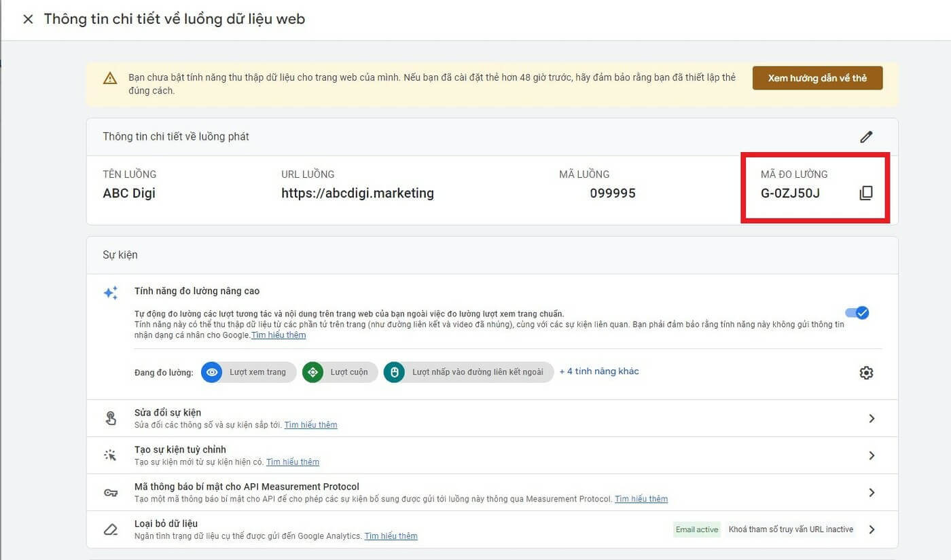The height and width of the screenshot is (560, 951).
Task: Open enhanced measurement gear settings
Action: (866, 373)
